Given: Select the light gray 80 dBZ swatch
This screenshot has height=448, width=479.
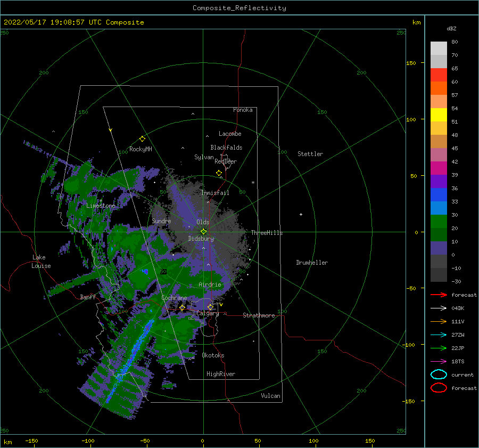Looking at the screenshot, I should click(x=439, y=48).
